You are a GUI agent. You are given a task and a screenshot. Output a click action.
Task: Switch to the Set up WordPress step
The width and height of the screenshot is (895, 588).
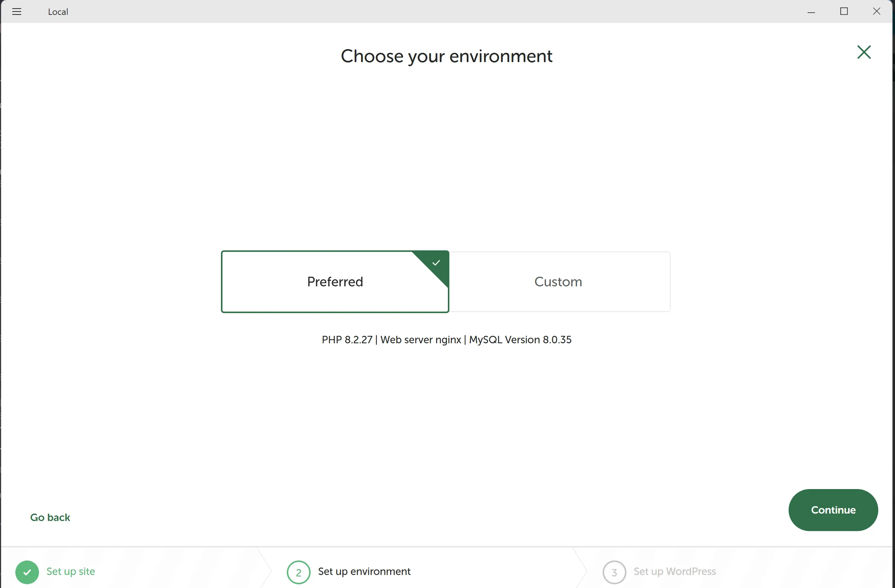point(675,572)
